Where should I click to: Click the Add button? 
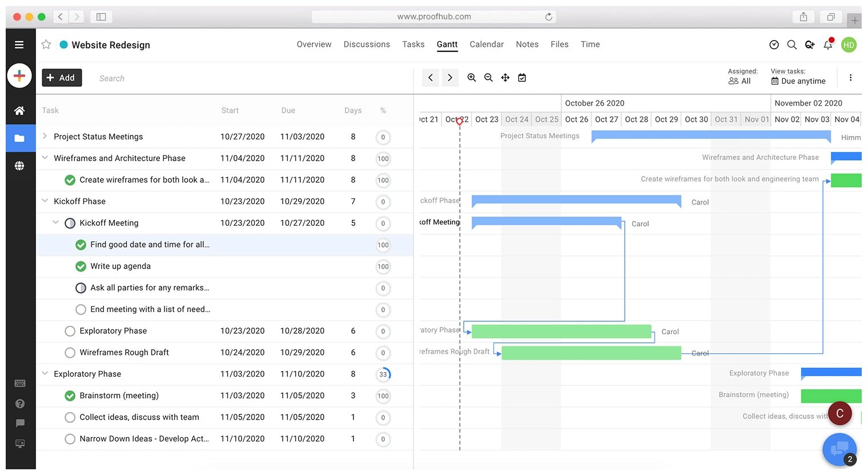click(62, 78)
